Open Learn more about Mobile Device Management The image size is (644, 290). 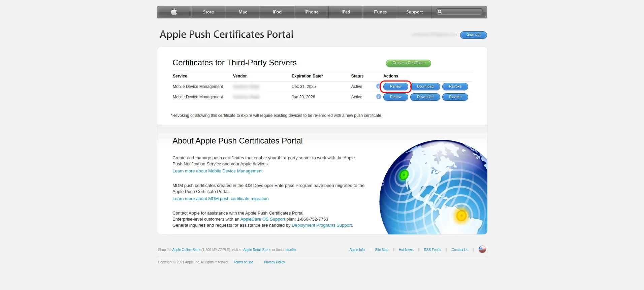click(217, 171)
